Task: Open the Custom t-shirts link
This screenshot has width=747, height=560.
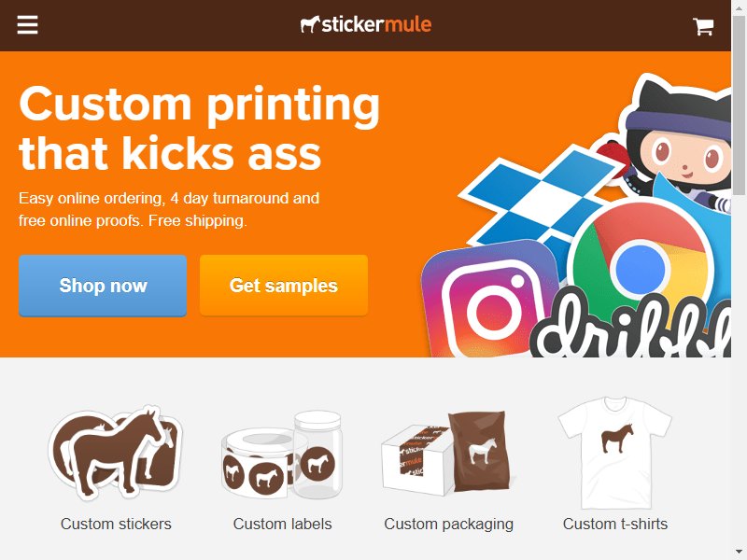Action: [x=615, y=524]
